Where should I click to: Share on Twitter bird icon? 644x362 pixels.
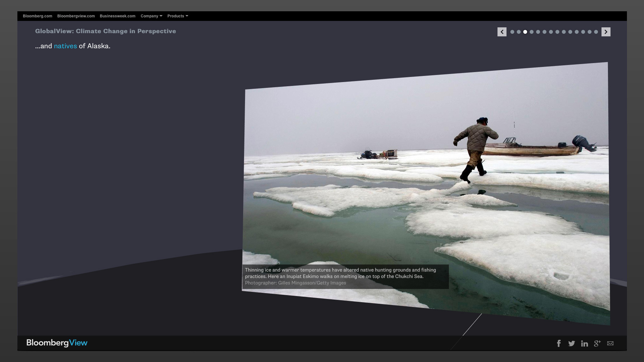coord(572,343)
